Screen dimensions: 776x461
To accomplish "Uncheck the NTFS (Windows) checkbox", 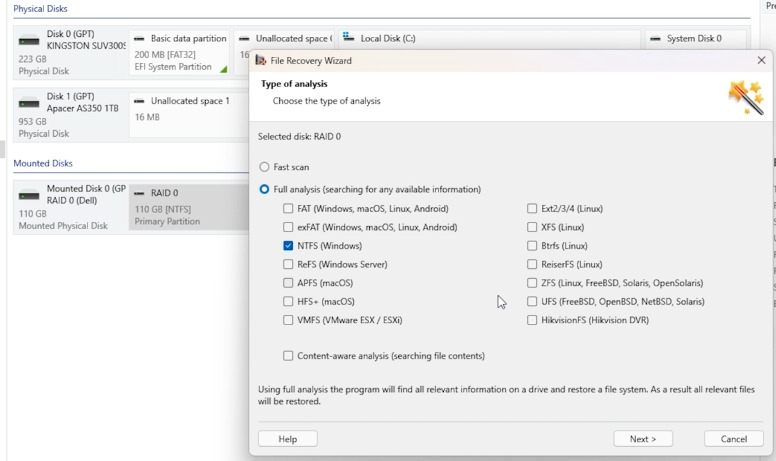I will (288, 246).
